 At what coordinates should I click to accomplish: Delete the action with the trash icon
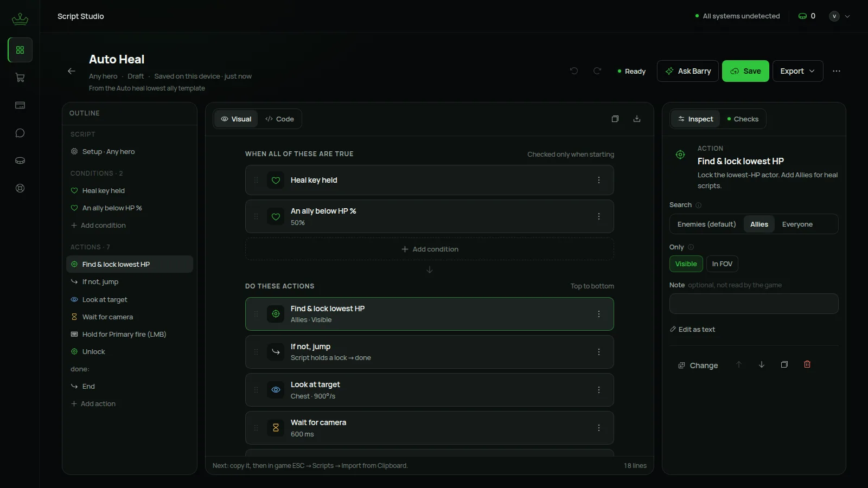click(x=807, y=365)
